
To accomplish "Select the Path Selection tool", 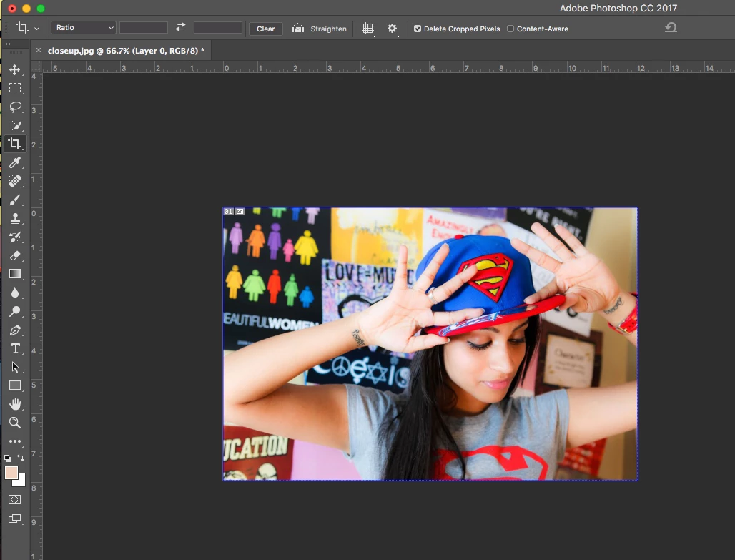I will (14, 367).
